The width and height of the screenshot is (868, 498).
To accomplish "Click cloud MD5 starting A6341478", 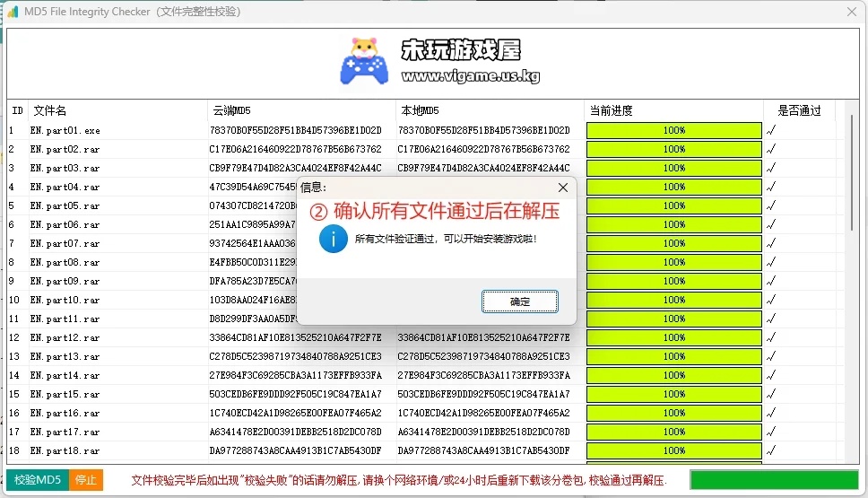I will [x=296, y=432].
